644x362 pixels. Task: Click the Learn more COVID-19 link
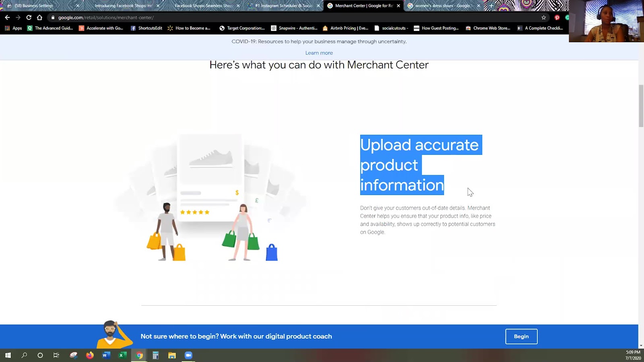319,53
